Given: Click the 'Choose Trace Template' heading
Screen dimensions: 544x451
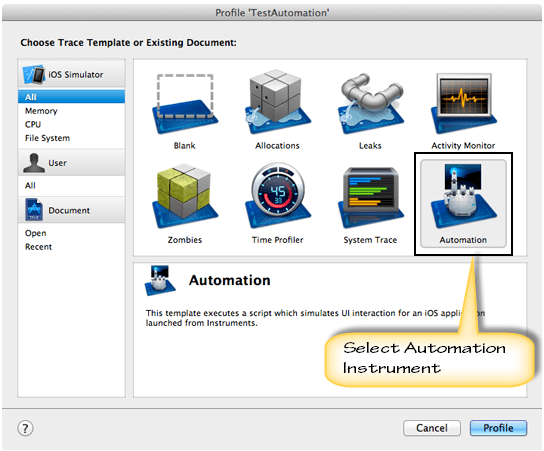Looking at the screenshot, I should point(128,43).
